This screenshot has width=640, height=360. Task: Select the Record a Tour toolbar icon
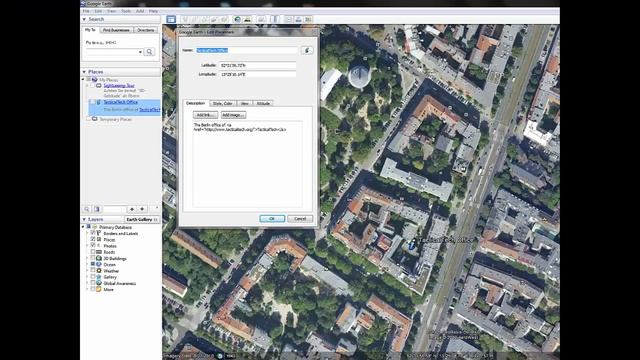pos(224,19)
